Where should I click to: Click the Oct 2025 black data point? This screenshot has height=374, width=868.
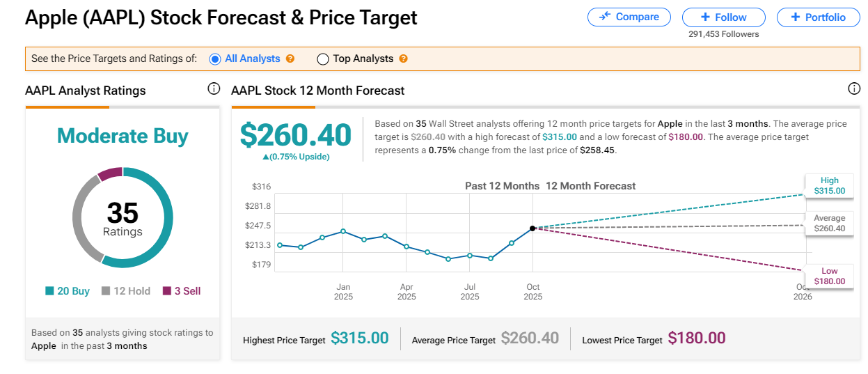532,228
